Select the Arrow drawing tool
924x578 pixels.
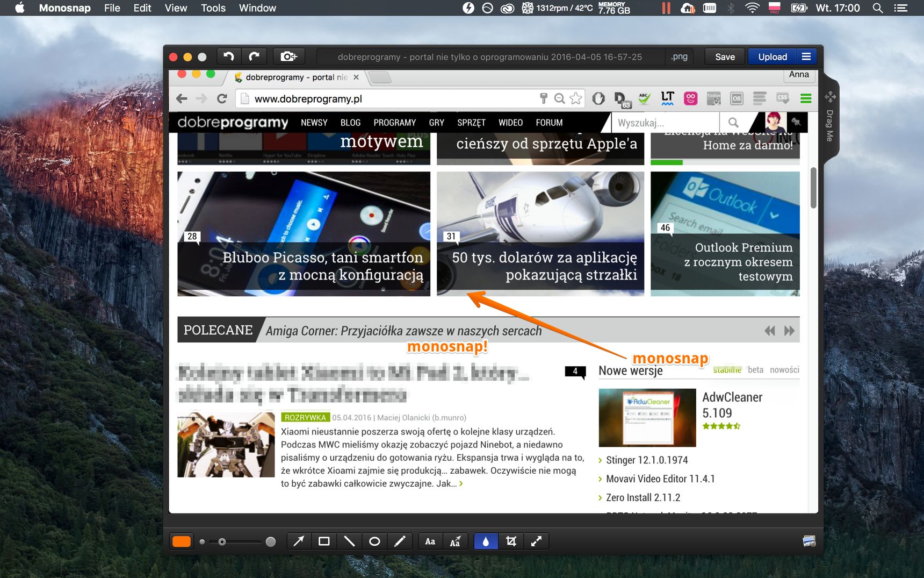pyautogui.click(x=299, y=541)
